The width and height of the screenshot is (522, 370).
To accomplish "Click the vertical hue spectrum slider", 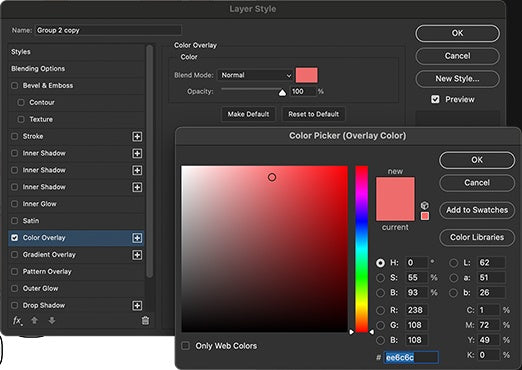I will (x=362, y=249).
